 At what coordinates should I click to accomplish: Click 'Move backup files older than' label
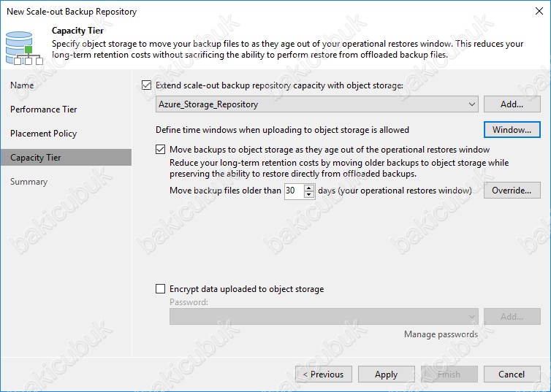coord(225,191)
